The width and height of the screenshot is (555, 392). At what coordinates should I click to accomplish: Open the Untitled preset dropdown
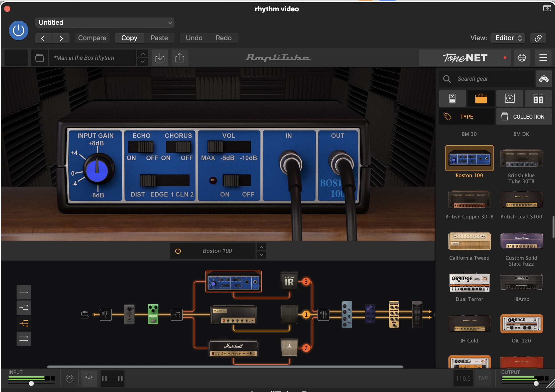point(105,22)
